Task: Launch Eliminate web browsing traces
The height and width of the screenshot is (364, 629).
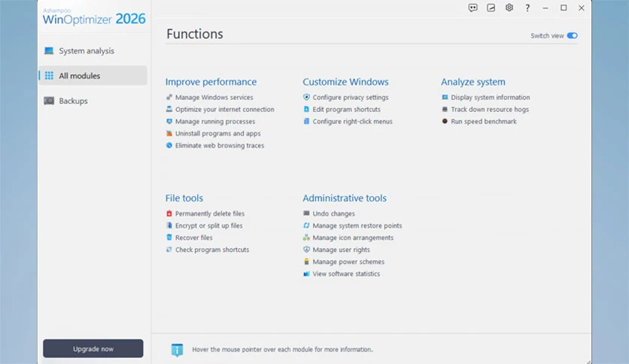Action: tap(220, 145)
